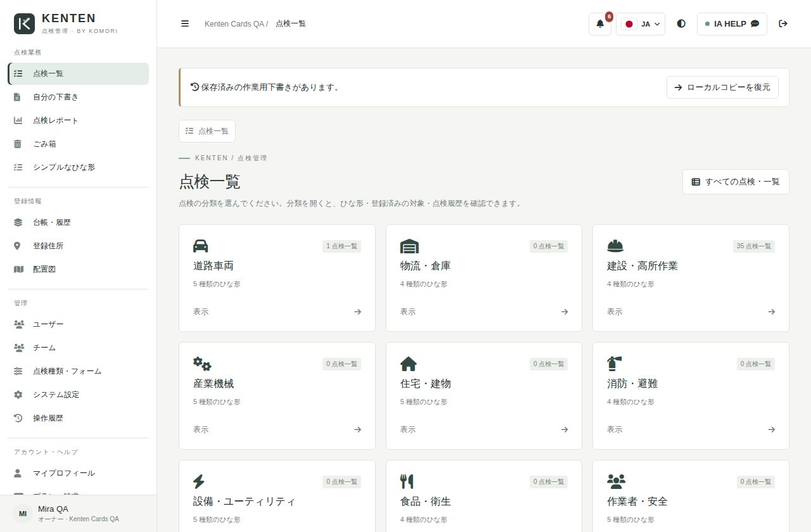Open 点検レポート in sidebar
This screenshot has height=532, width=811.
(79, 120)
